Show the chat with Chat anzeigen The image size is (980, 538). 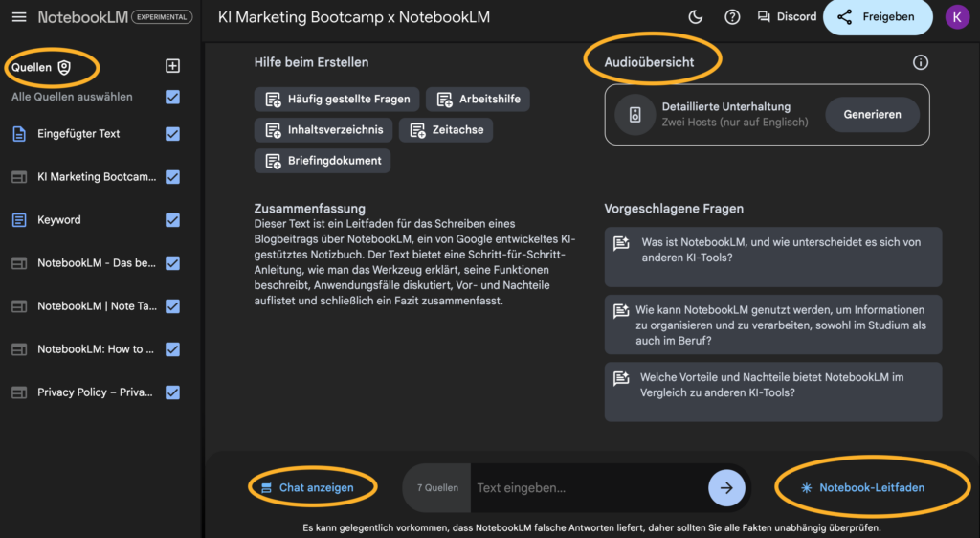[307, 488]
